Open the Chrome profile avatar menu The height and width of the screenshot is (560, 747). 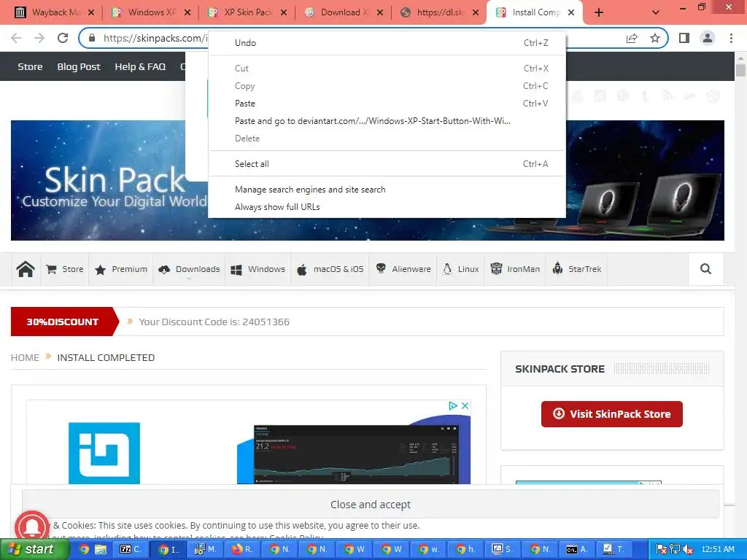tap(708, 38)
